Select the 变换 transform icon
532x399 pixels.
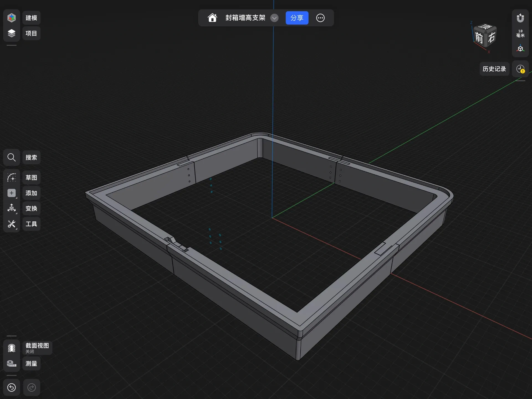[x=11, y=208]
